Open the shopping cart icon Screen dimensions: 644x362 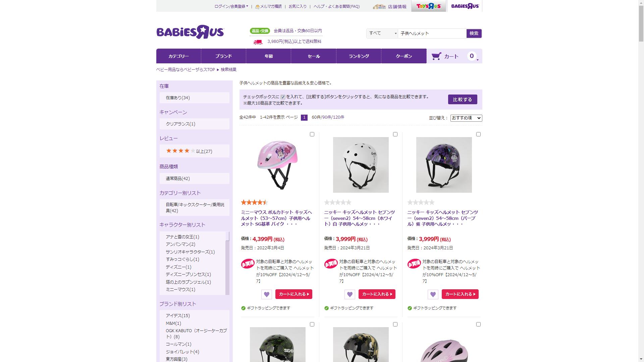436,56
